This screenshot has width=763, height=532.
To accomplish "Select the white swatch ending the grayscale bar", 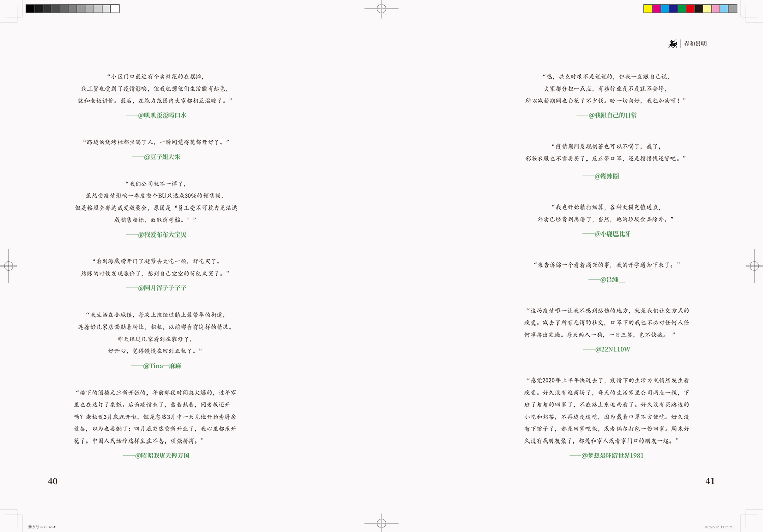I will click(115, 9).
